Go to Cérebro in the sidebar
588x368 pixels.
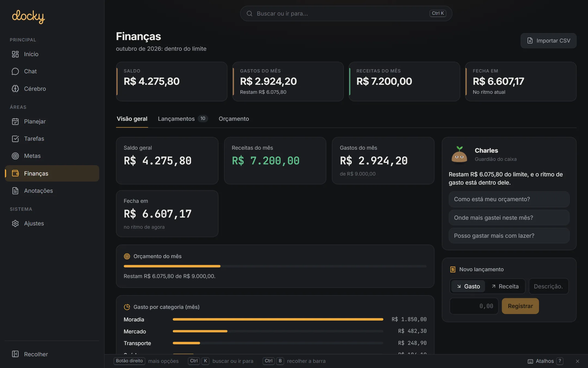[52, 89]
